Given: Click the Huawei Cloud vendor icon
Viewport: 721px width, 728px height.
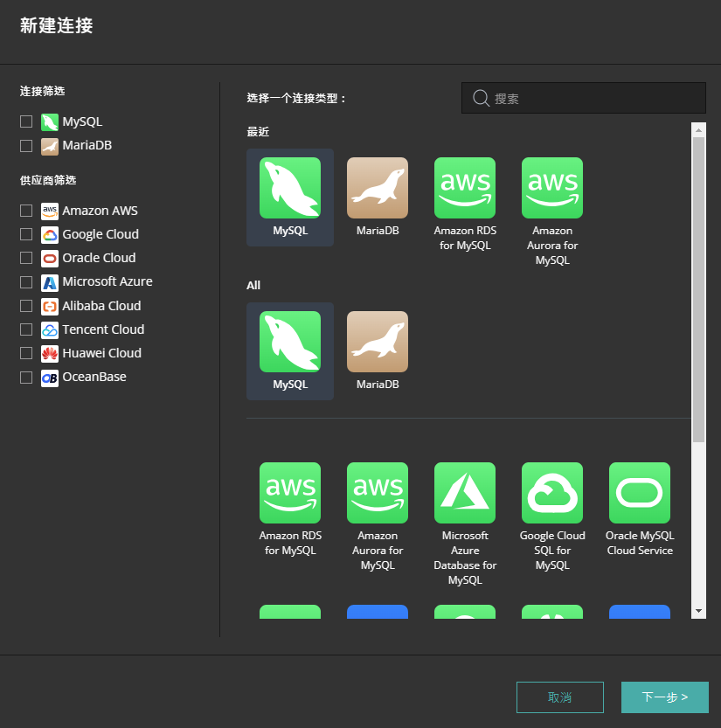Looking at the screenshot, I should pos(50,353).
